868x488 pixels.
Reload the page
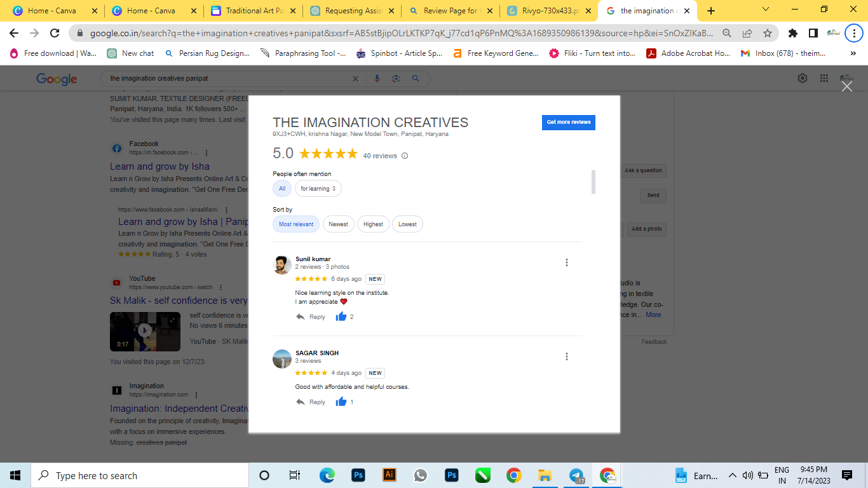(55, 33)
